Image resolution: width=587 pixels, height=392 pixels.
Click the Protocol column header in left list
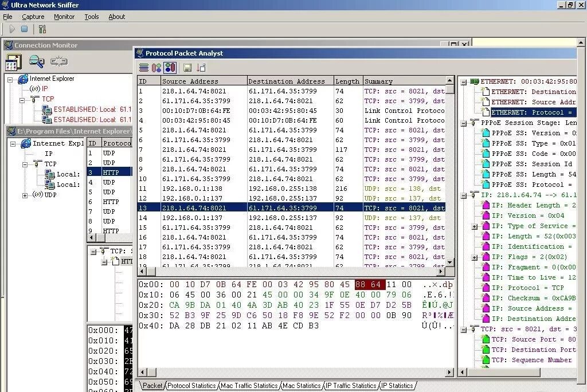pyautogui.click(x=117, y=143)
